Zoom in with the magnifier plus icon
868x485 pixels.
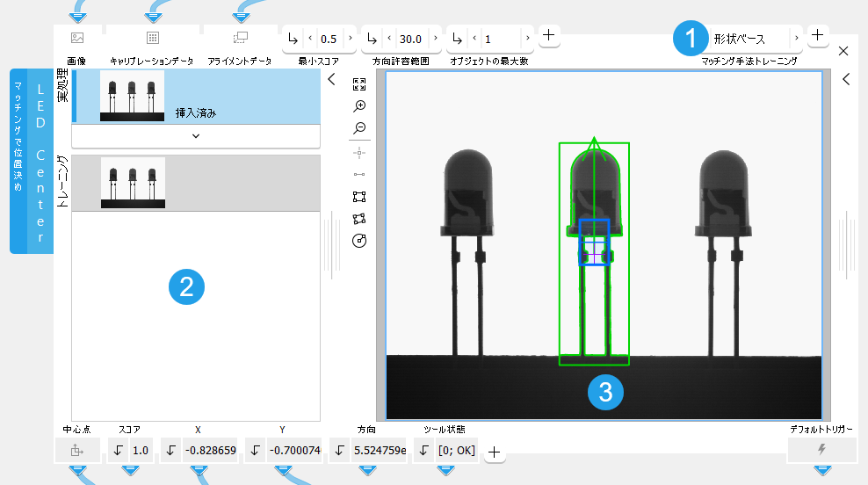point(358,106)
